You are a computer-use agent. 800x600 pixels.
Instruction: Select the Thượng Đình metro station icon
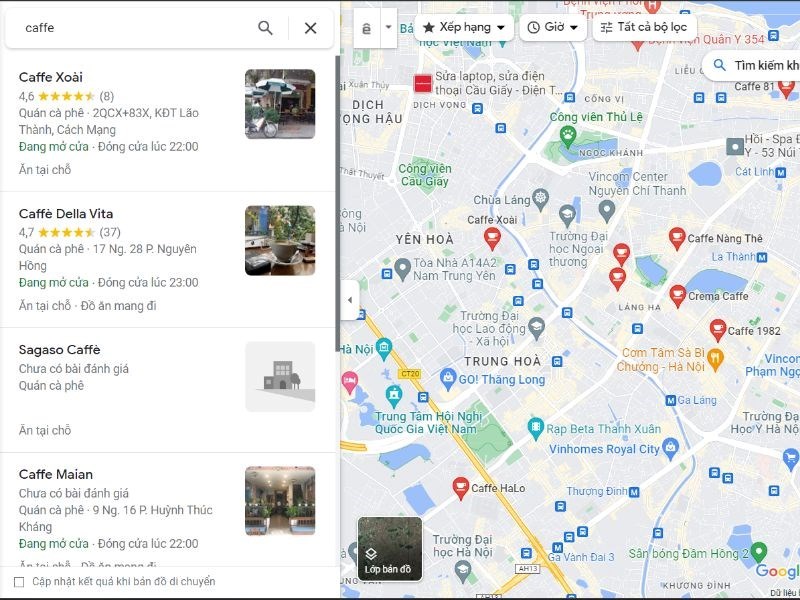click(x=634, y=492)
